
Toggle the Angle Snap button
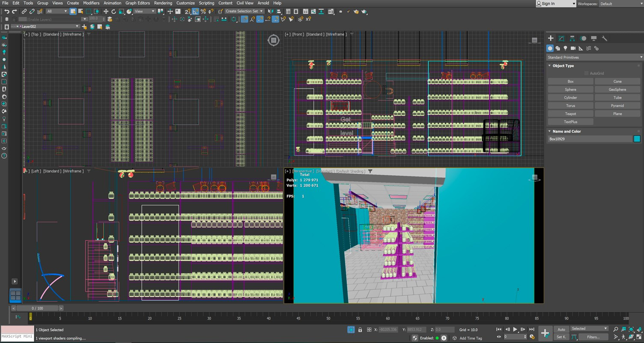[x=195, y=12]
